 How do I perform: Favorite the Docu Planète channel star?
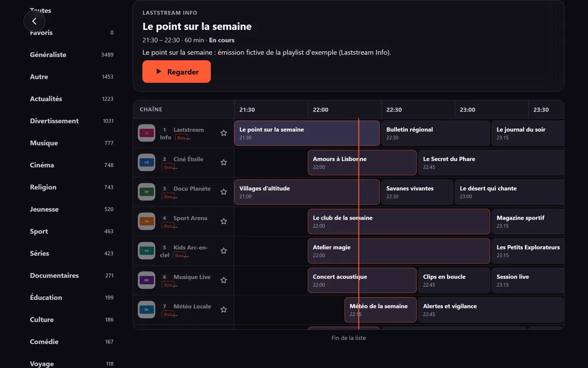[x=224, y=192]
